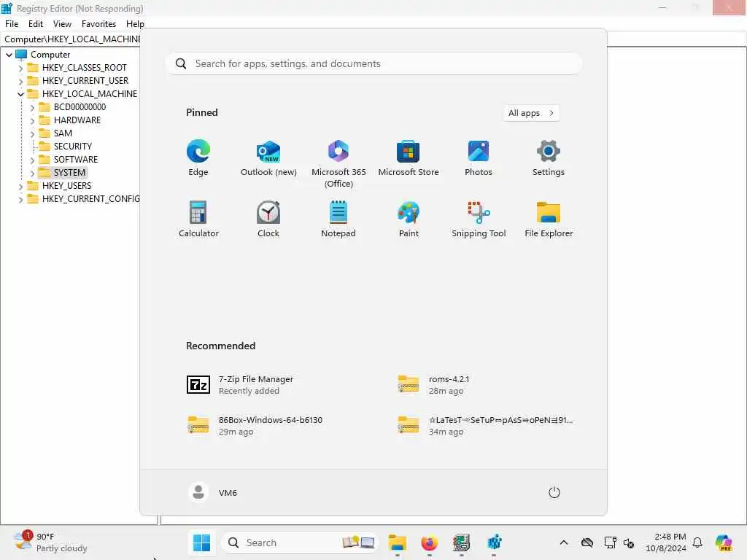747x560 pixels.
Task: Expand BCD00000000 key
Action: pos(32,108)
